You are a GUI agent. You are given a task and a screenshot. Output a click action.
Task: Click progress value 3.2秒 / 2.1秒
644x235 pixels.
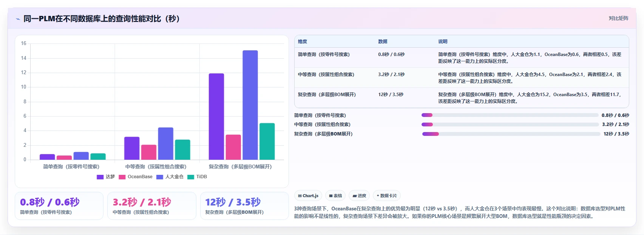pyautogui.click(x=616, y=125)
